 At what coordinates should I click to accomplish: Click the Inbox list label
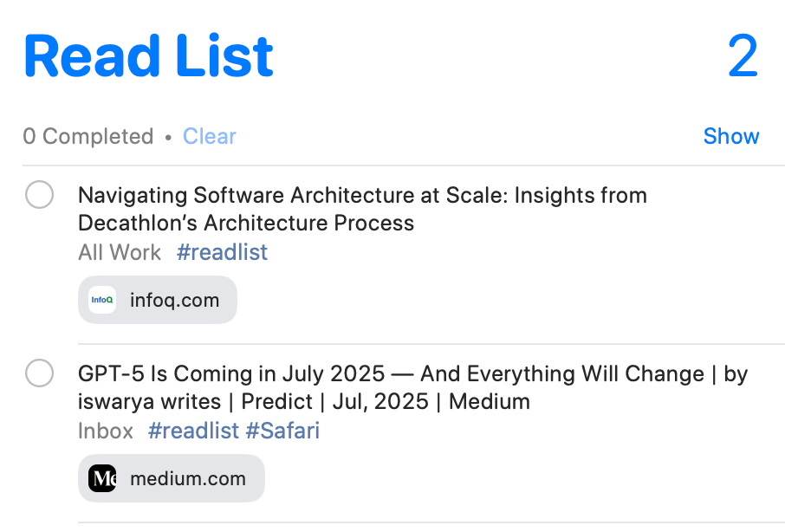point(106,431)
